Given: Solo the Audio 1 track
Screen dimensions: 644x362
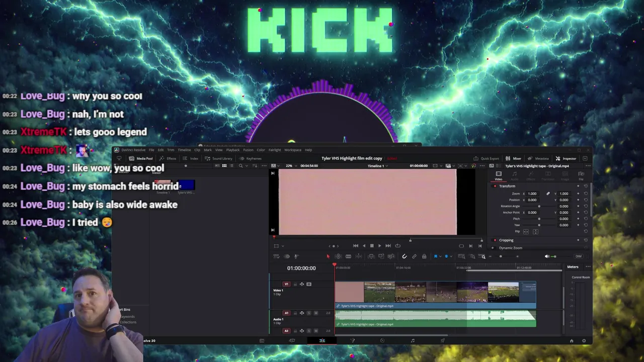Looking at the screenshot, I should (x=308, y=313).
